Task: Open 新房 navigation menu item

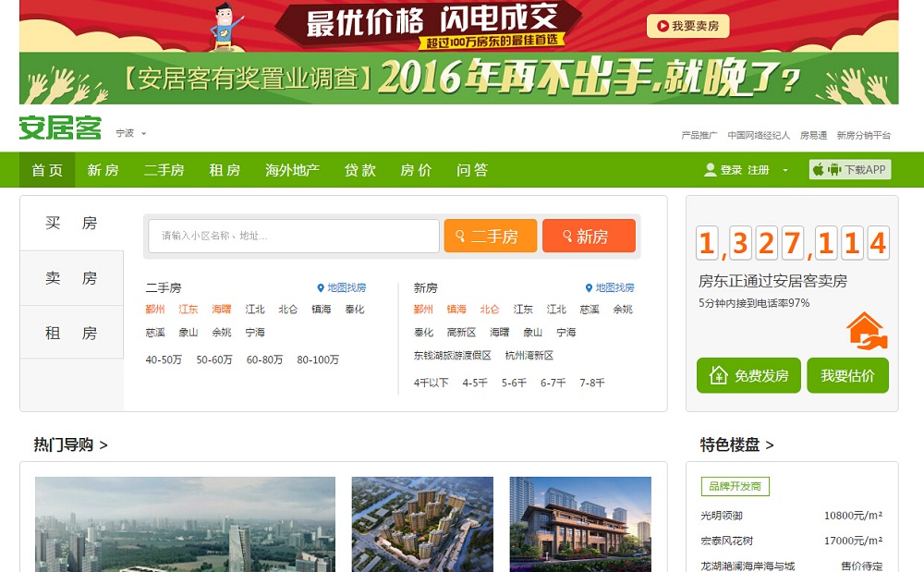Action: pos(103,170)
